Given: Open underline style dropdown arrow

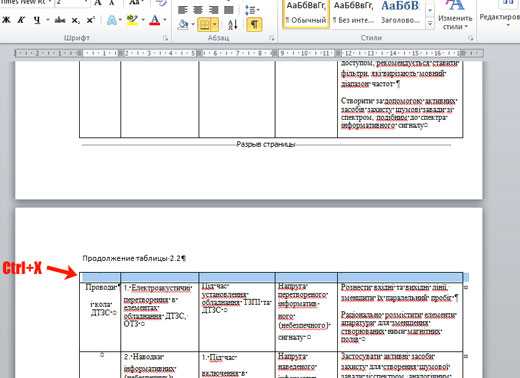Looking at the screenshot, I should point(48,20).
